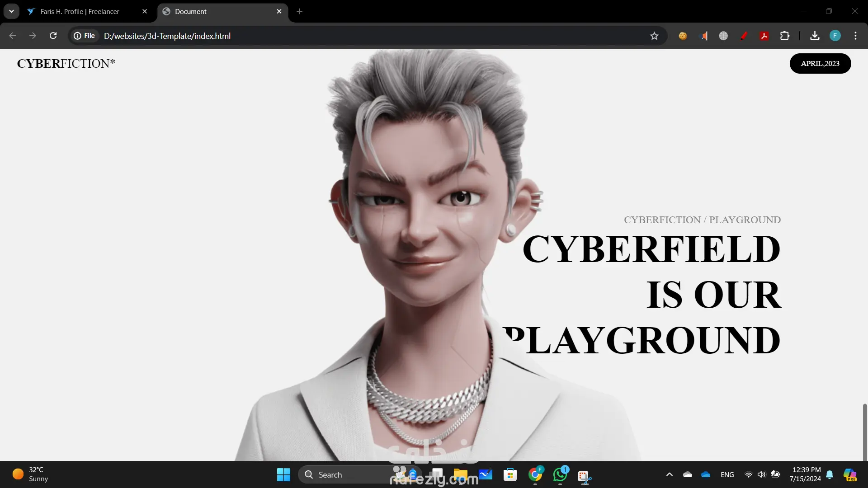Click the page vertical scrollbar thumb
868x488 pixels.
(x=864, y=432)
